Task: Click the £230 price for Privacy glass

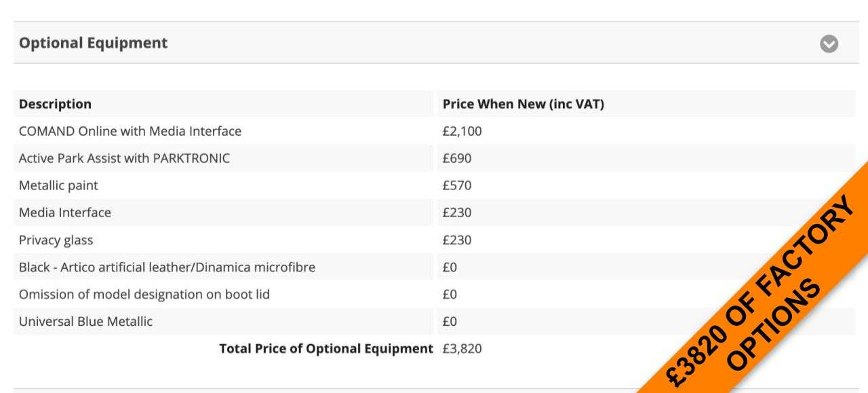Action: [x=457, y=240]
